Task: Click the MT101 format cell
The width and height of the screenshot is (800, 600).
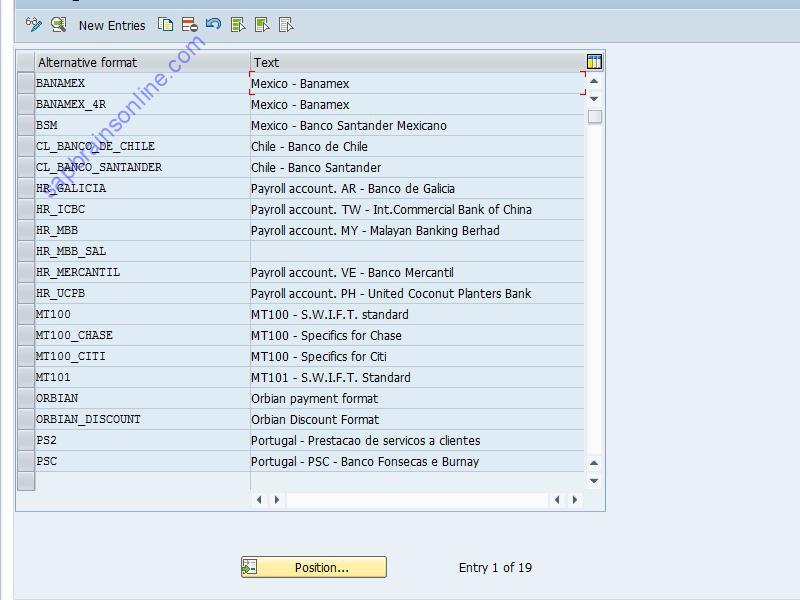Action: pyautogui.click(x=142, y=377)
